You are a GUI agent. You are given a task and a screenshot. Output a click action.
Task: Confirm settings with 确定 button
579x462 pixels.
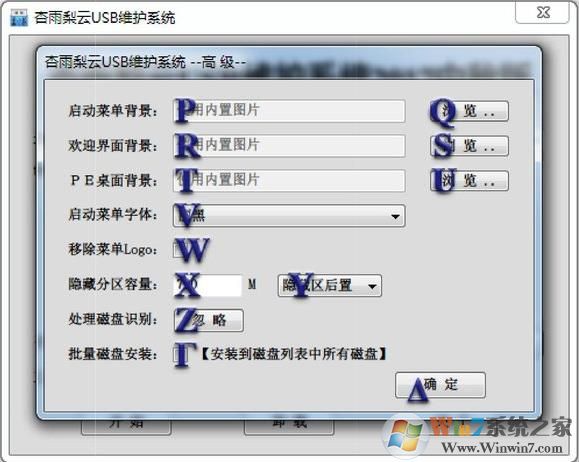tap(440, 385)
